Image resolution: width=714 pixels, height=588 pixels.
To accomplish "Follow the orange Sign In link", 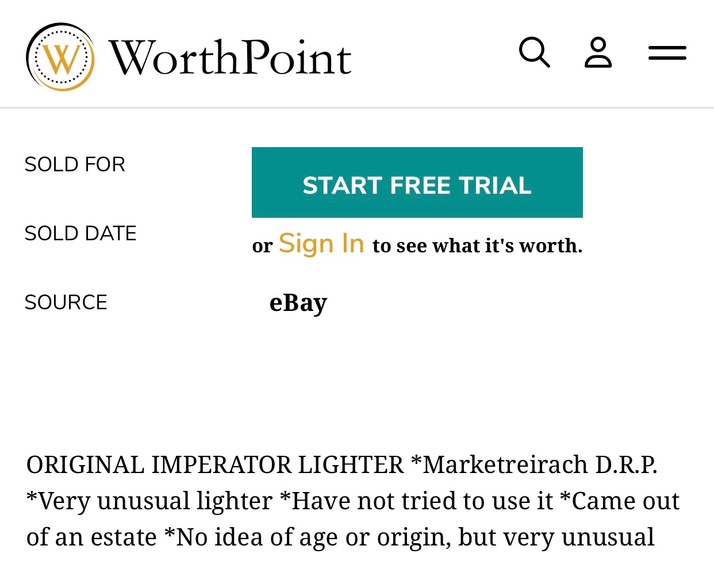I will coord(321,244).
